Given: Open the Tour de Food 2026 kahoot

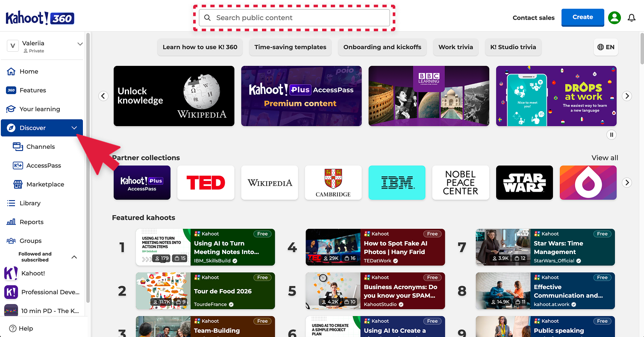Looking at the screenshot, I should pos(206,291).
